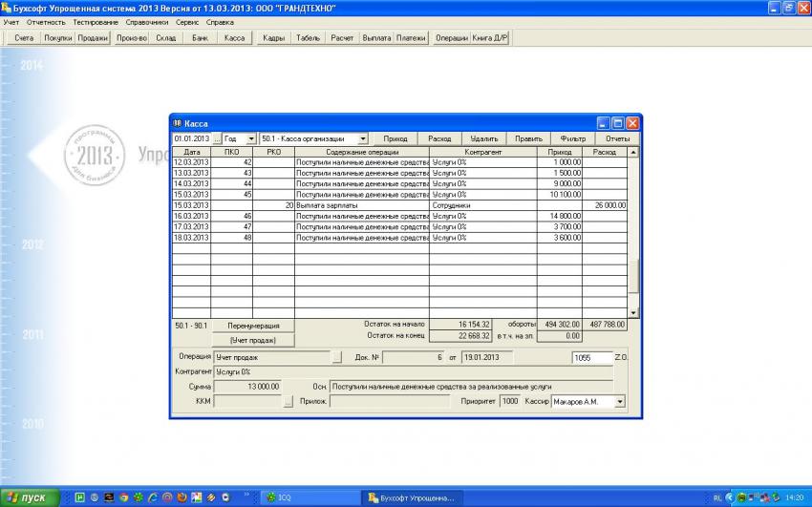Click the RU language indicator in system tray

[x=716, y=497]
